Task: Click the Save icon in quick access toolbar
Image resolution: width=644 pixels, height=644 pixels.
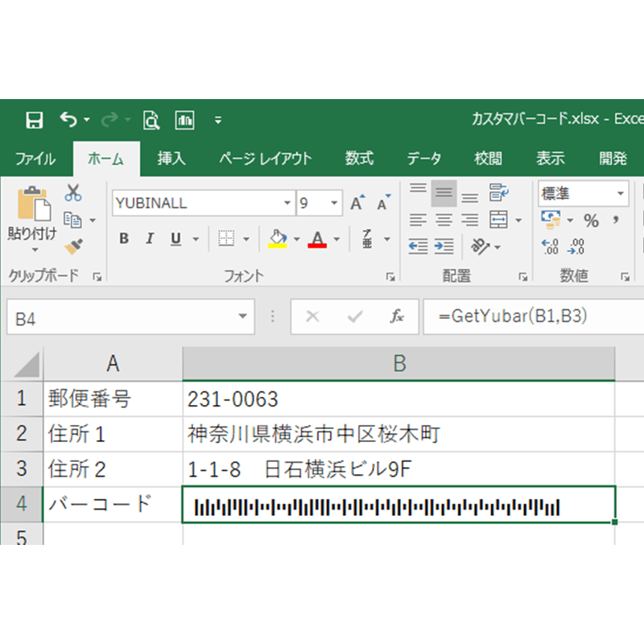Action: click(35, 121)
